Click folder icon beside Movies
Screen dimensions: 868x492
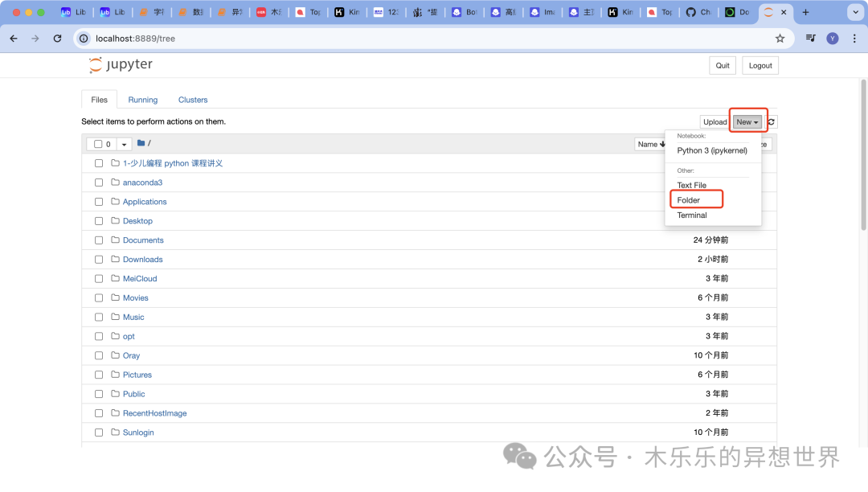115,297
